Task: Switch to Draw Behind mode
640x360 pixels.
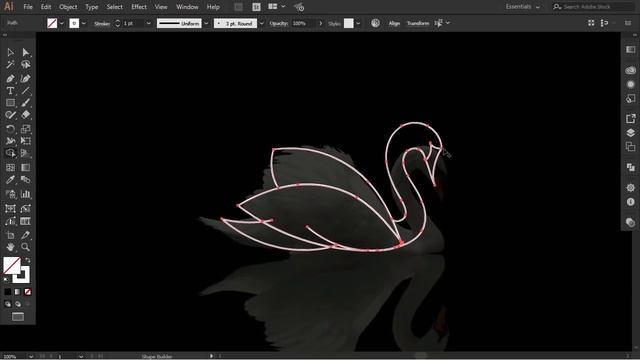Action: (18, 304)
